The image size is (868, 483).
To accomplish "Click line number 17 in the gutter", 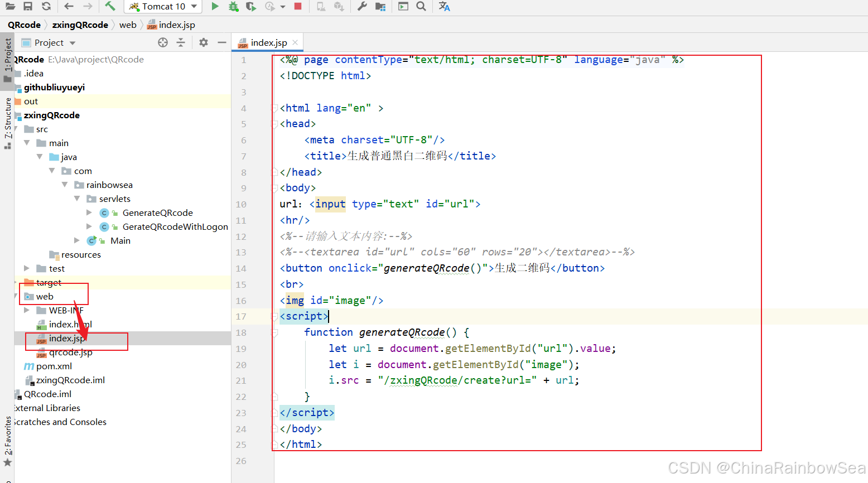I will (x=241, y=316).
